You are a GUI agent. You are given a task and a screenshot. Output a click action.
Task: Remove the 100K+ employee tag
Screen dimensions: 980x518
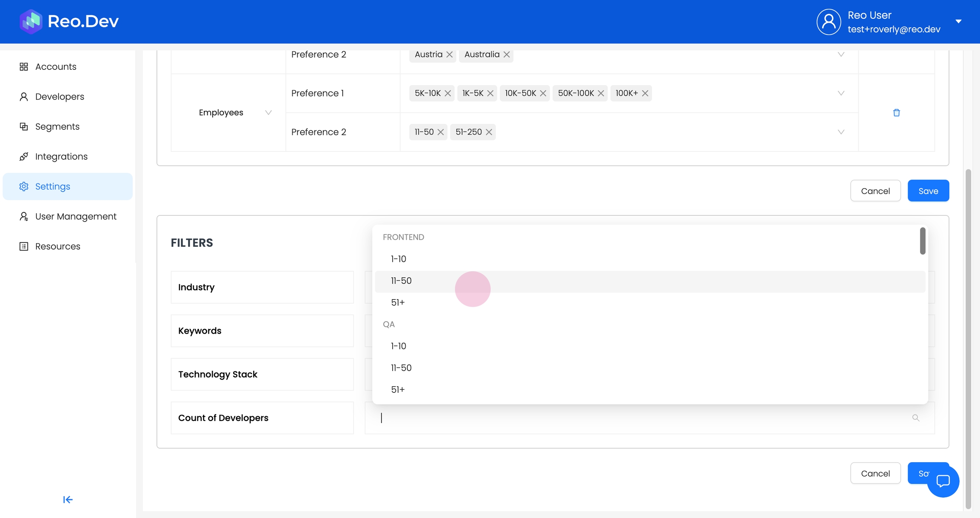click(x=645, y=93)
